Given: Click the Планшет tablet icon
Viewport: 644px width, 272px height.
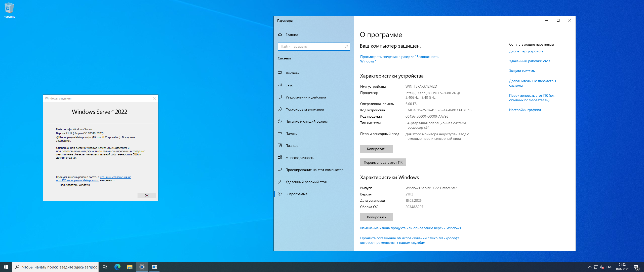Looking at the screenshot, I should 280,146.
